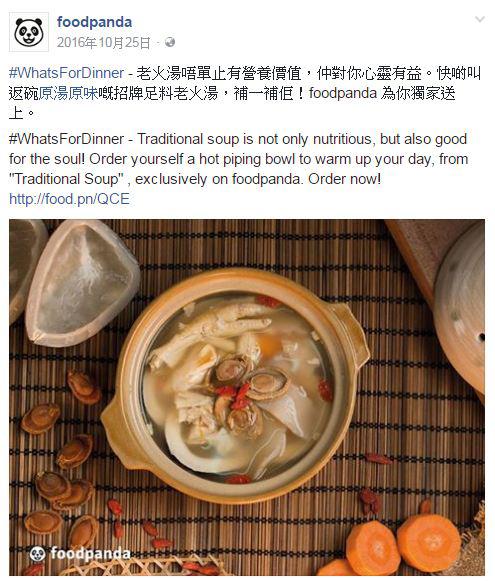Open the blue #WhatsForDinner hashtag
Screen dimensions: 495x581
pos(66,73)
